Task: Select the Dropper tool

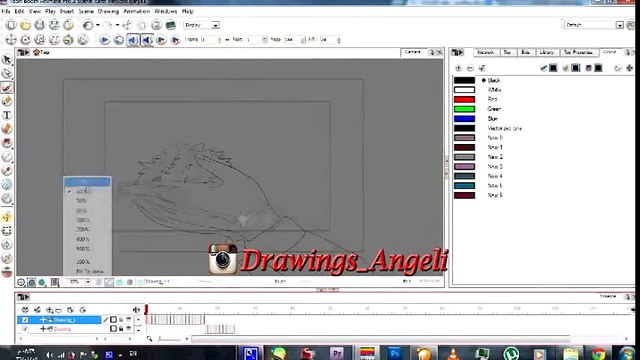Action: click(x=7, y=171)
